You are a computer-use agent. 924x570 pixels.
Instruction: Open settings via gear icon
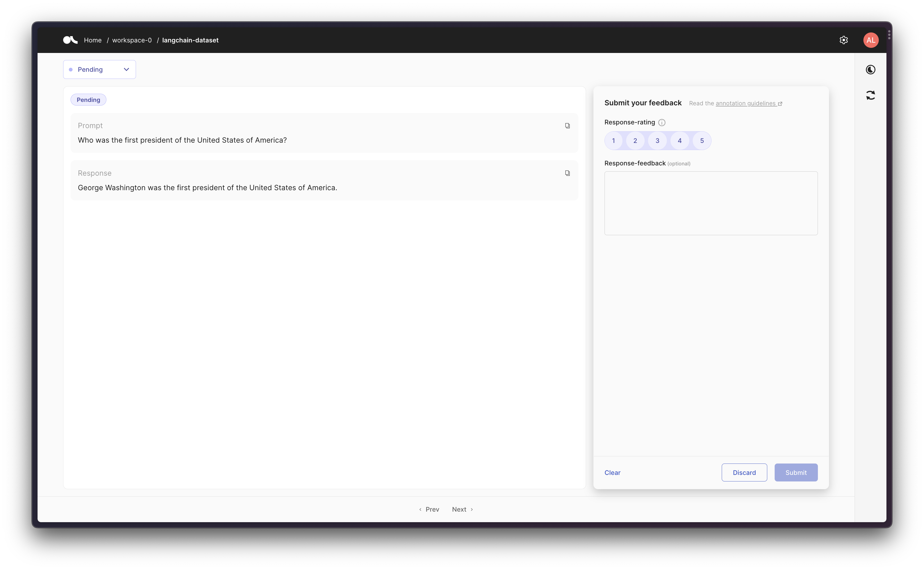[843, 40]
